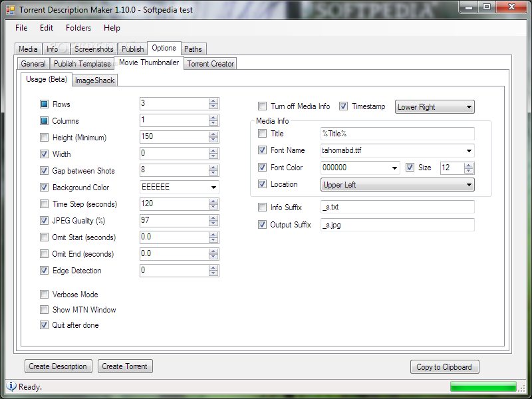Switch to the Media tab
The height and width of the screenshot is (399, 532).
click(28, 49)
